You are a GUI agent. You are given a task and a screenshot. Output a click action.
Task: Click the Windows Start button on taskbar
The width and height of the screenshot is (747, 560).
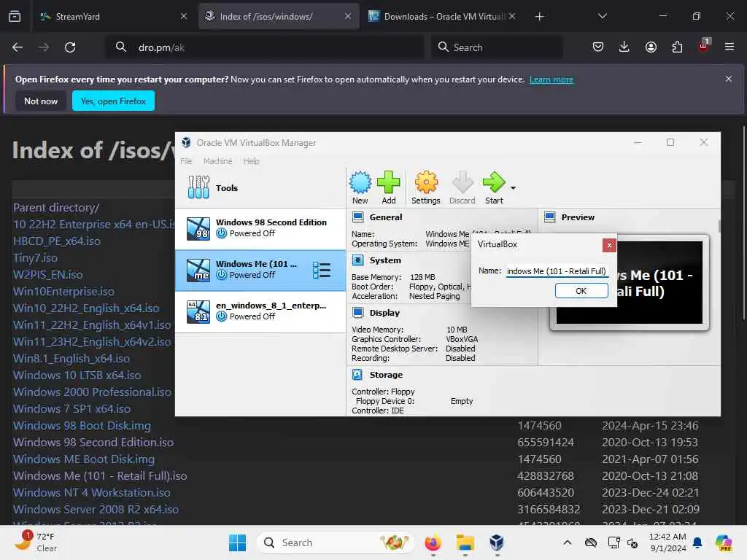tap(237, 542)
